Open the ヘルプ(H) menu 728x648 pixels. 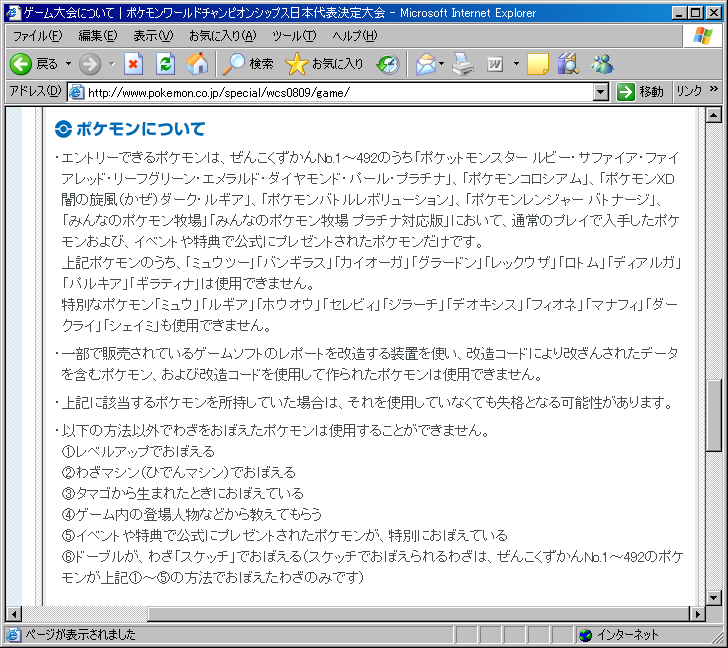click(355, 36)
